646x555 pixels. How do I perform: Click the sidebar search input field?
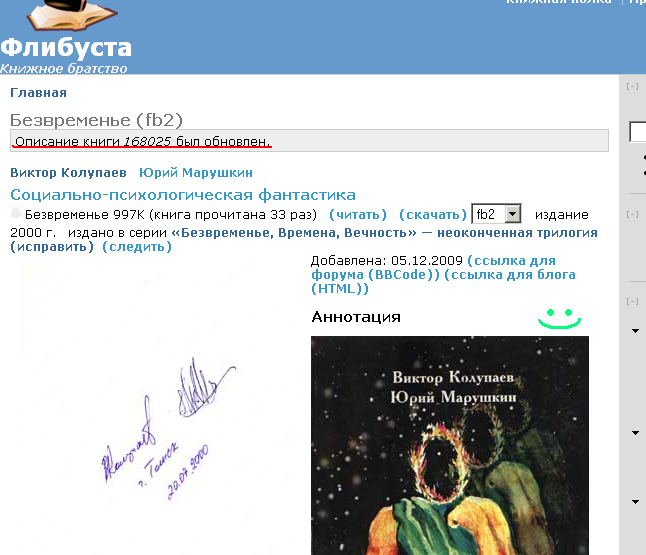click(637, 132)
